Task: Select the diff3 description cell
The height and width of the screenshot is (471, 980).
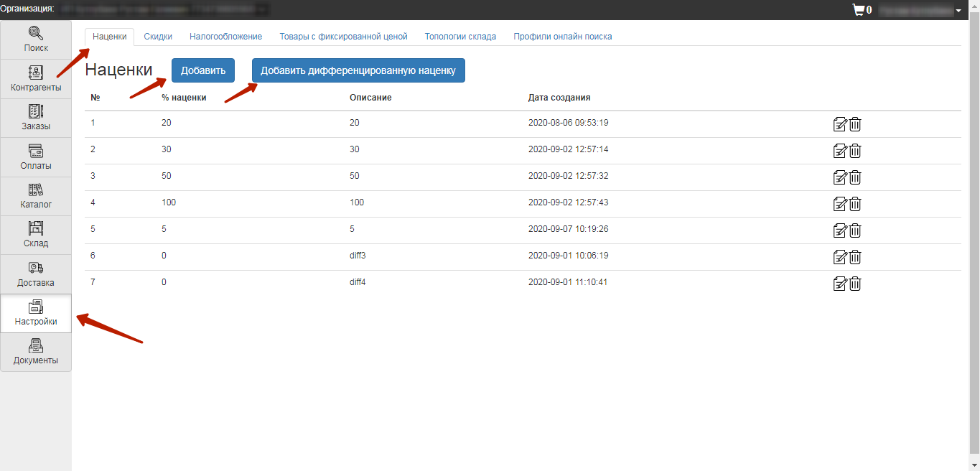Action: 358,256
